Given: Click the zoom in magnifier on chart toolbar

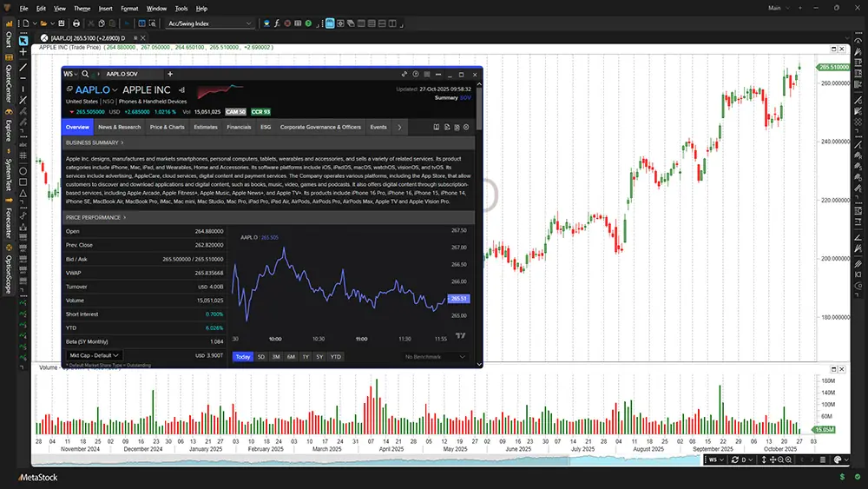Looking at the screenshot, I should coord(782,459).
